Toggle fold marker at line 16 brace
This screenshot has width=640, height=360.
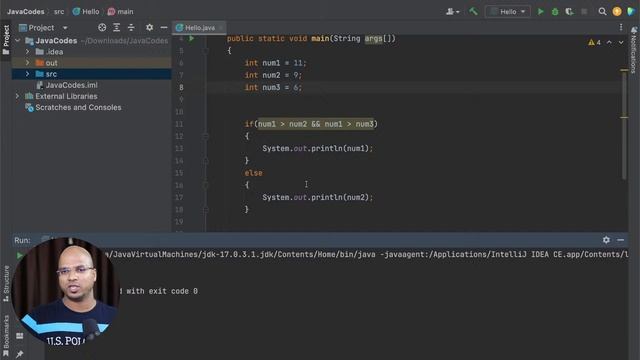click(205, 185)
